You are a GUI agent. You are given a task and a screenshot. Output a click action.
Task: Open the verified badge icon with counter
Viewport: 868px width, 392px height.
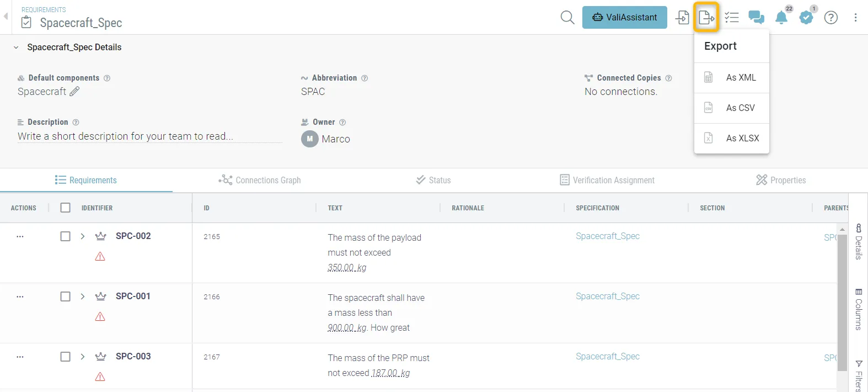[x=806, y=18]
